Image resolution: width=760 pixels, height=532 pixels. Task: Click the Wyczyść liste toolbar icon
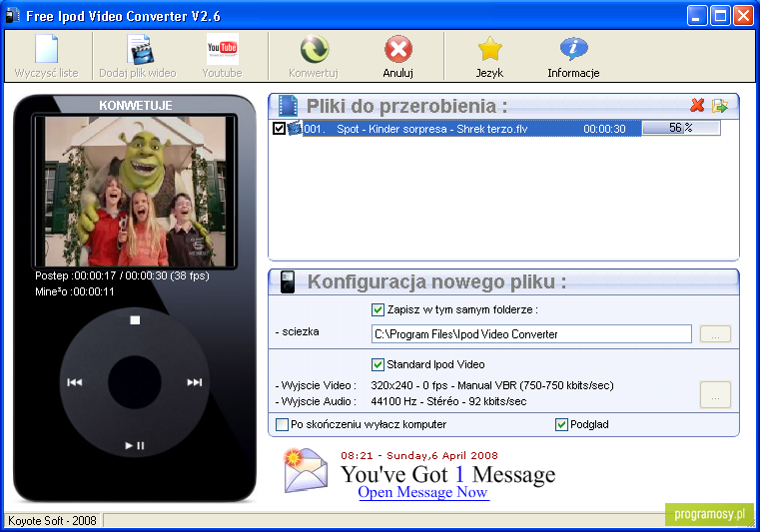click(47, 49)
